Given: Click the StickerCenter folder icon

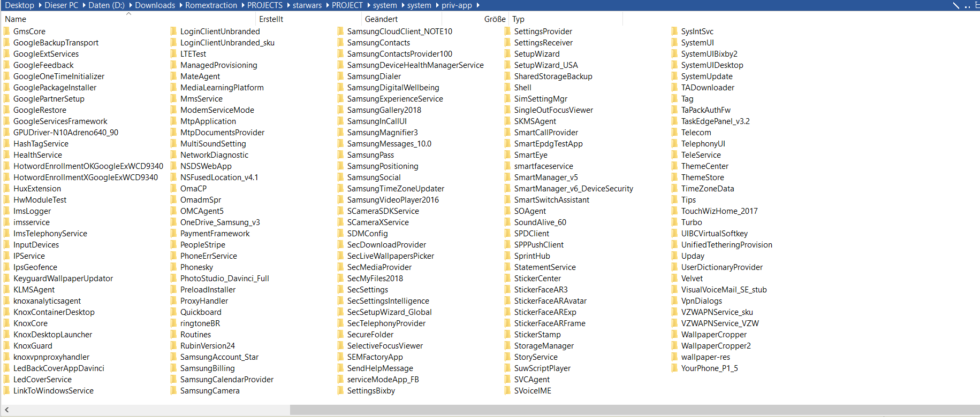Looking at the screenshot, I should click(507, 278).
